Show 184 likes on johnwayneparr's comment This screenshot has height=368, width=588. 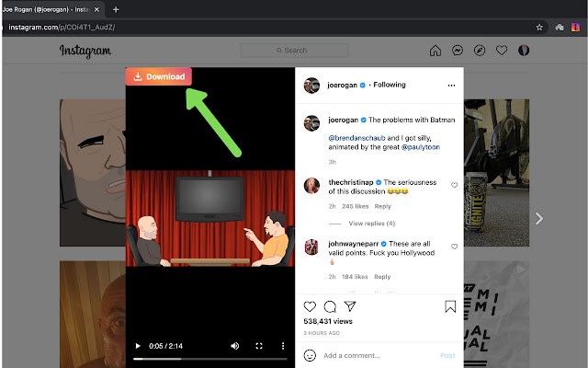(355, 277)
